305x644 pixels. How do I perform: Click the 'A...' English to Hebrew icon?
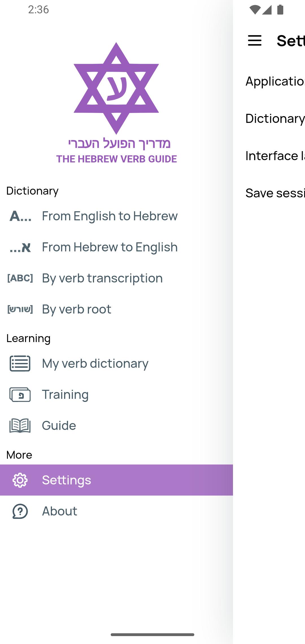click(x=20, y=216)
